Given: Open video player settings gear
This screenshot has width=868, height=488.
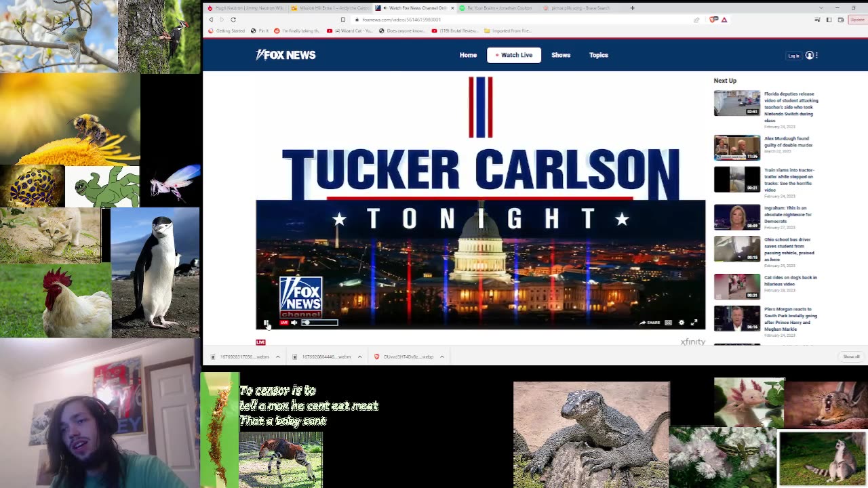Looking at the screenshot, I should (x=682, y=323).
